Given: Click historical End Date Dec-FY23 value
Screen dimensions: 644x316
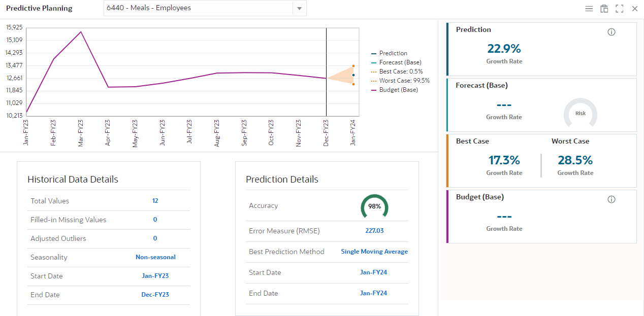Looking at the screenshot, I should pyautogui.click(x=155, y=295).
